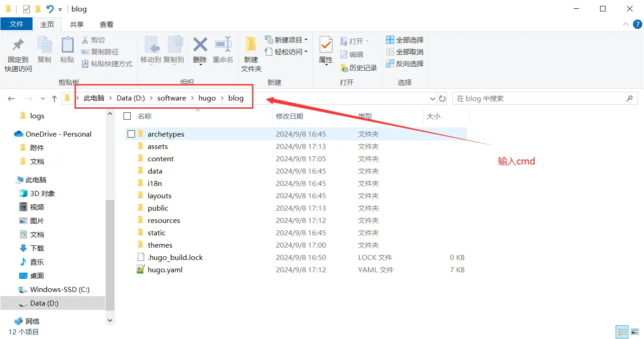
Task: Click the magnifier icon in search box
Action: pyautogui.click(x=630, y=98)
